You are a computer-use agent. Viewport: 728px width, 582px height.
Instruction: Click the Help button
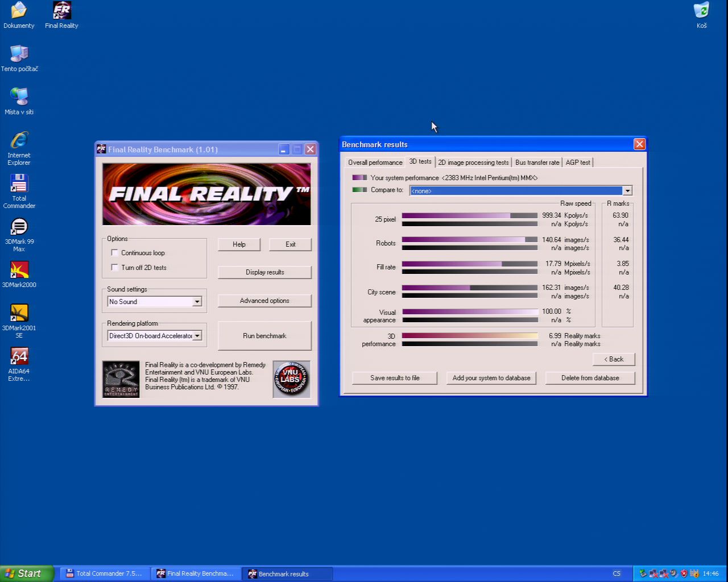[x=239, y=244]
